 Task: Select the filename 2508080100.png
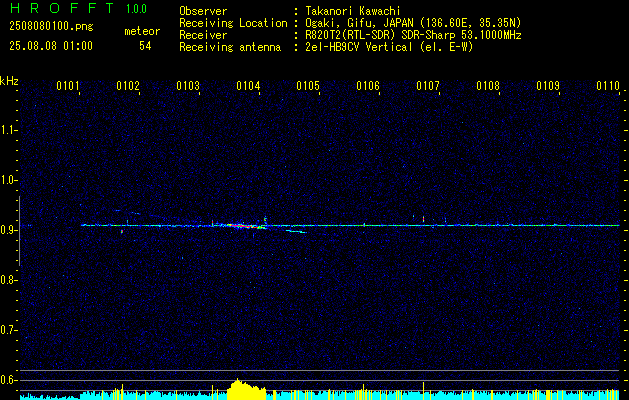click(x=51, y=26)
